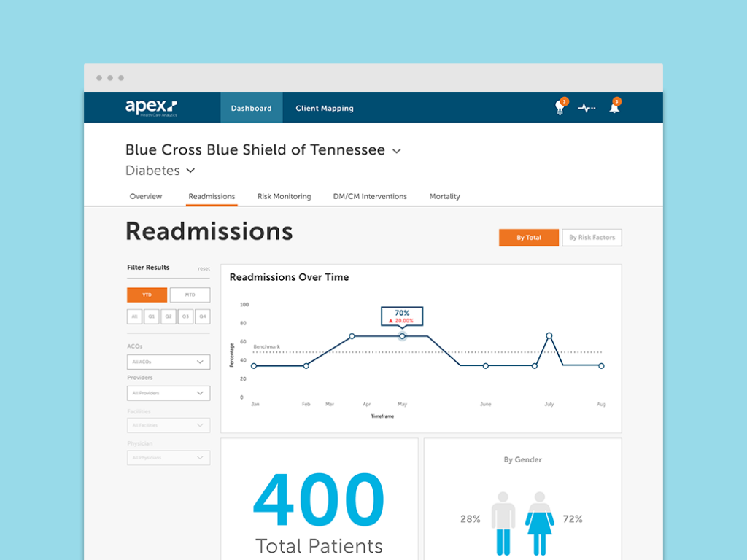Click the Benchmark label on the chart
The image size is (747, 560).
[x=267, y=346]
